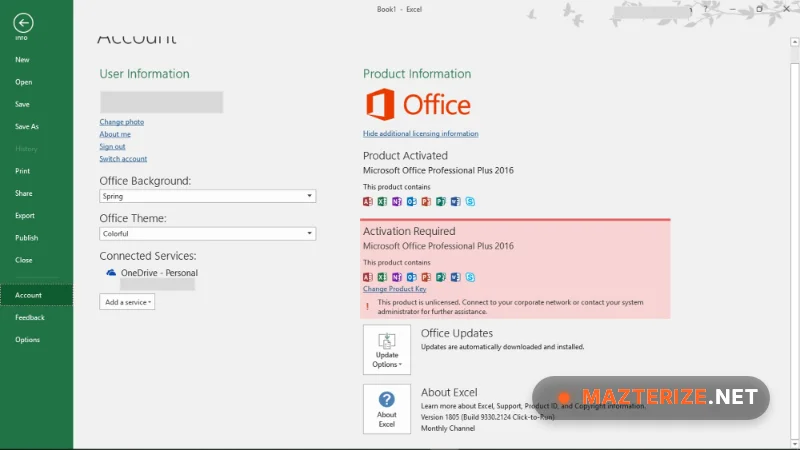Click Publisher icon in Activation Required box
This screenshot has width=800, height=450.
click(441, 277)
